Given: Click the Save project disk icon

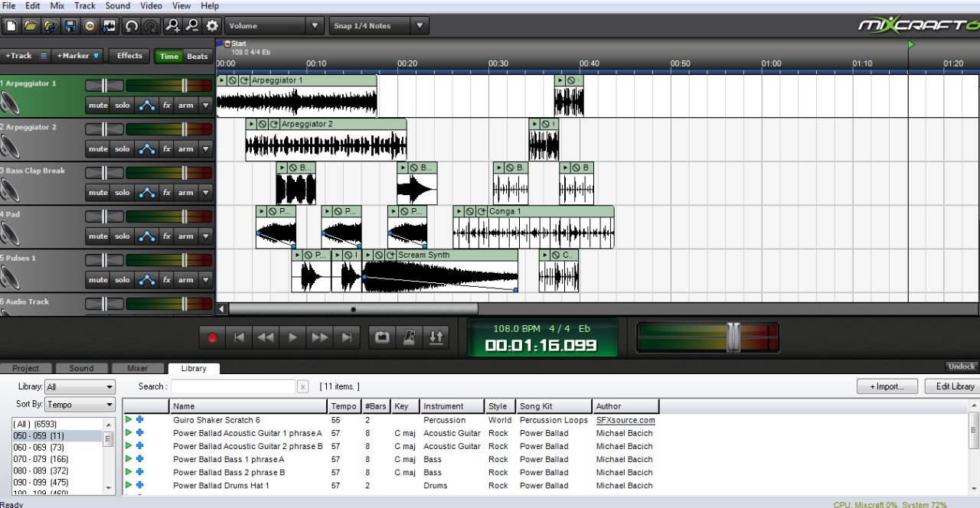Looking at the screenshot, I should tap(70, 25).
